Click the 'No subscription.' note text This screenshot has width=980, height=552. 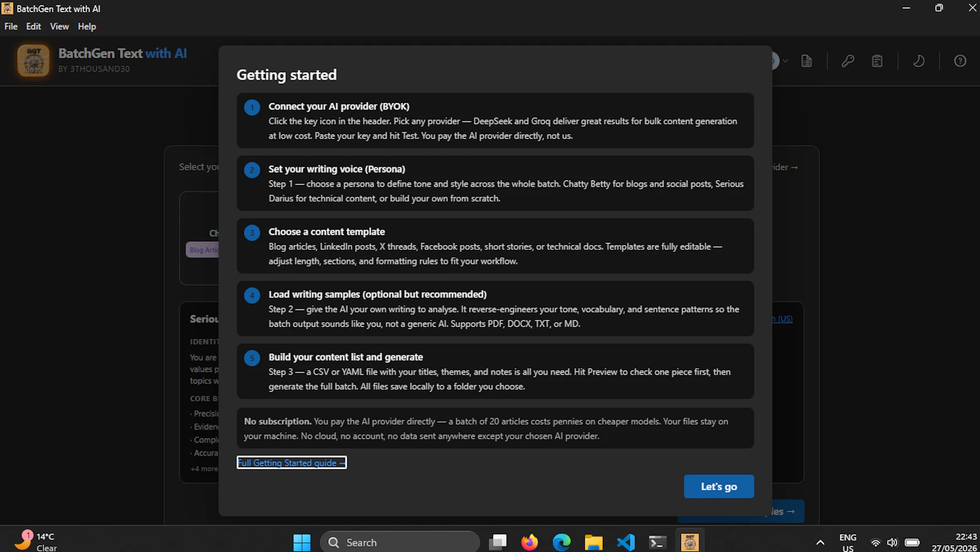click(x=277, y=422)
